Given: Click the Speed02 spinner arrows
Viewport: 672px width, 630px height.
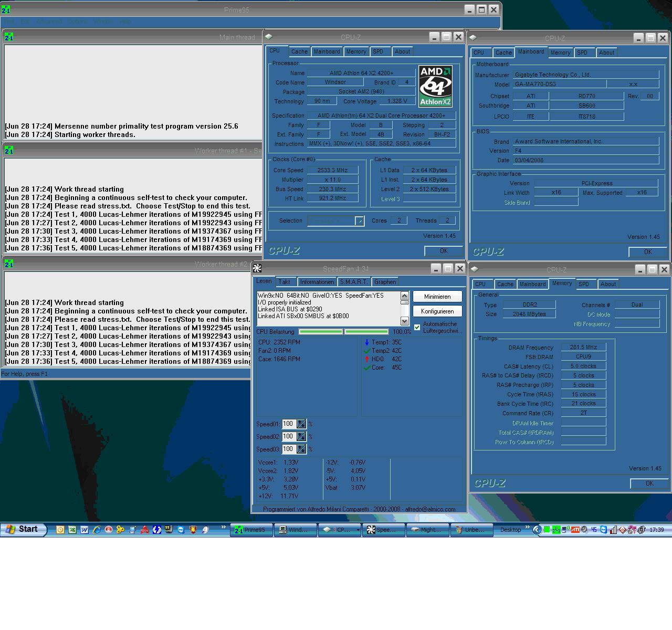Looking at the screenshot, I should (x=301, y=436).
